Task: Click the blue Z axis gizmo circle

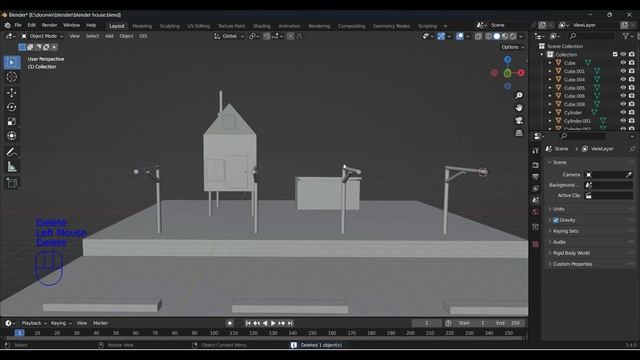Action: coord(507,60)
